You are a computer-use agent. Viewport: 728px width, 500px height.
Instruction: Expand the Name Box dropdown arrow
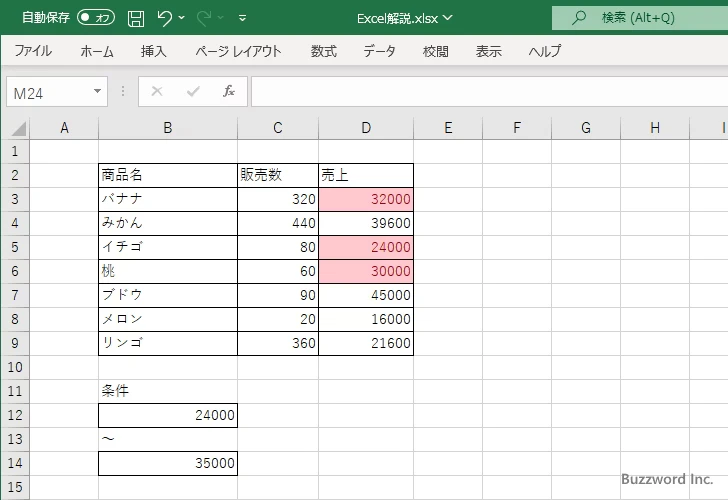98,91
